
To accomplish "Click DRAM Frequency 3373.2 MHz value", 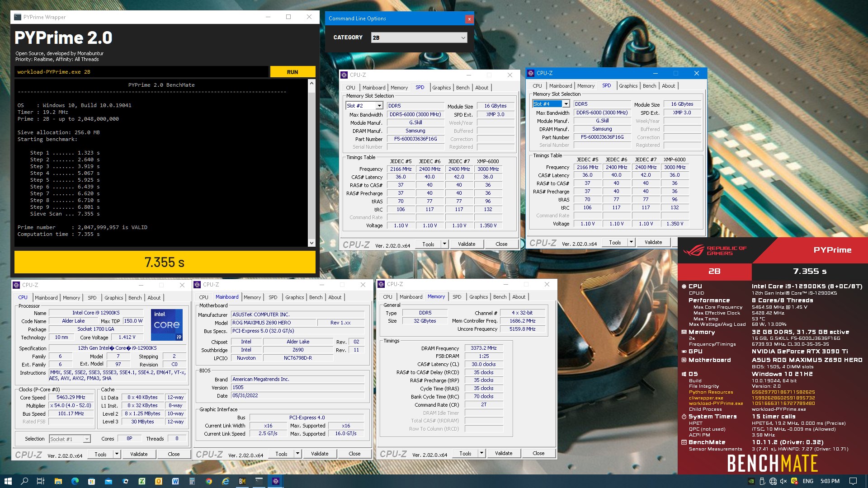I will 483,348.
